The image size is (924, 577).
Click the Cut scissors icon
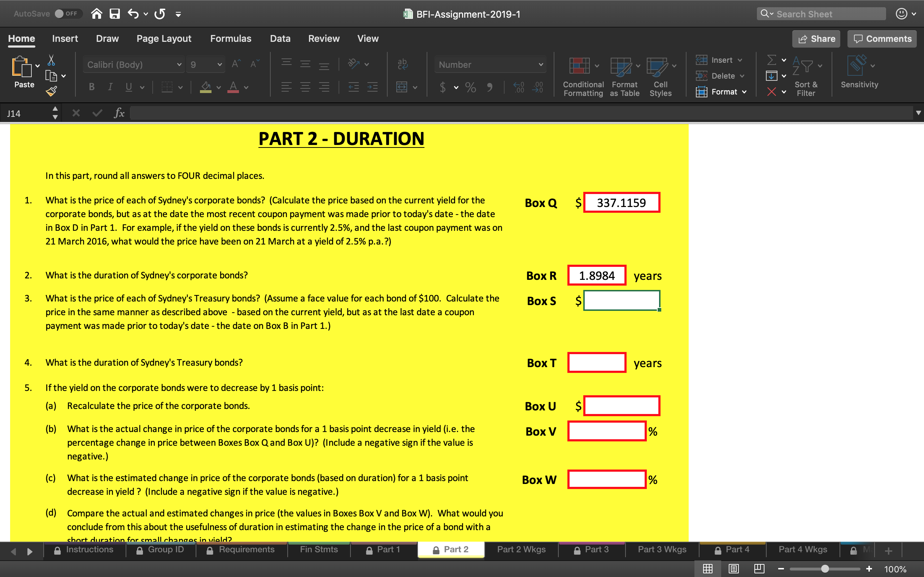(x=52, y=60)
